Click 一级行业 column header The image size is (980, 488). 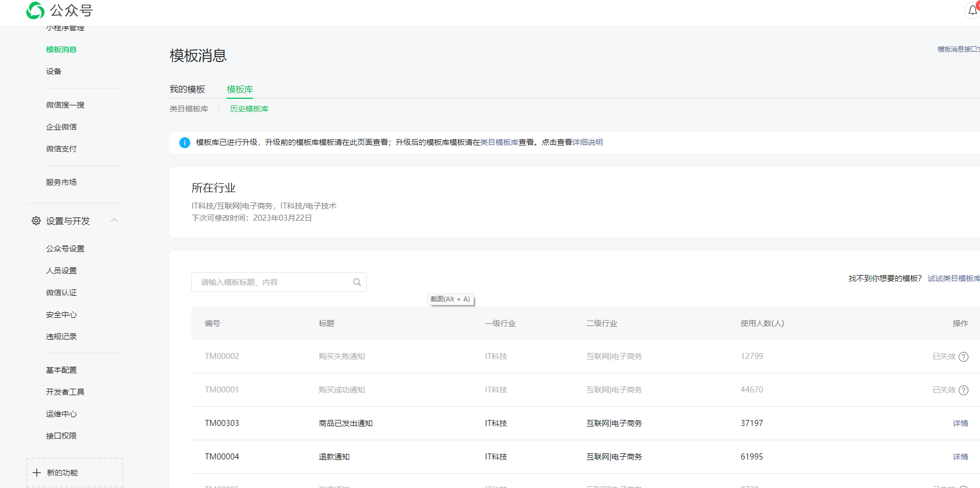click(500, 323)
